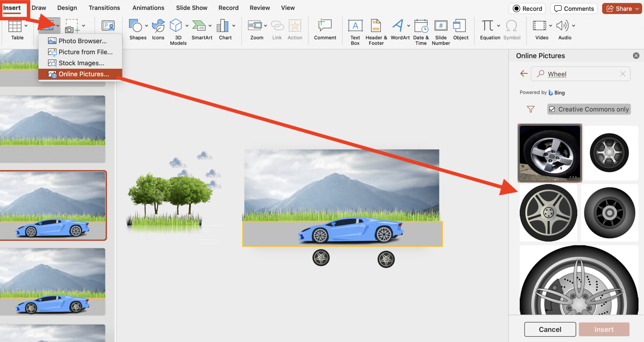Go back in Online Pictures panel

click(x=524, y=74)
